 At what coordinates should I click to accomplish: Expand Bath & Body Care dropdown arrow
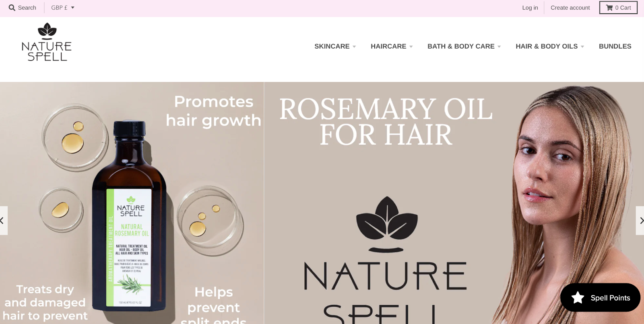click(x=499, y=47)
